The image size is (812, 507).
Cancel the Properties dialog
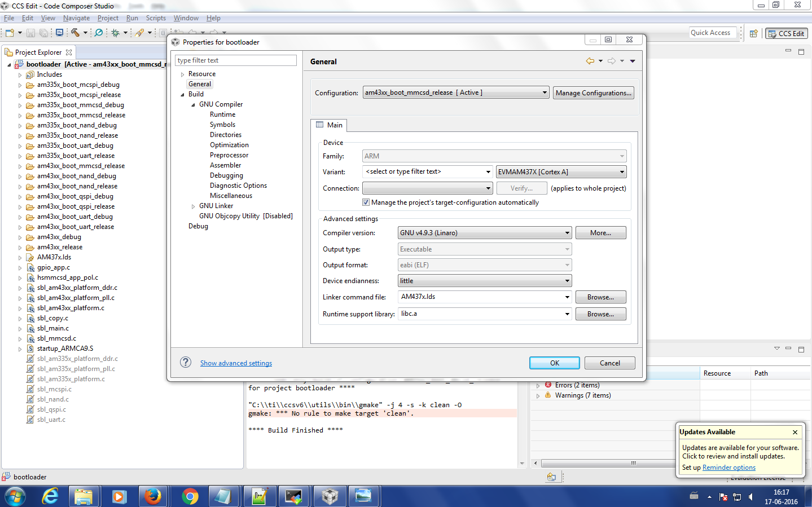[609, 363]
